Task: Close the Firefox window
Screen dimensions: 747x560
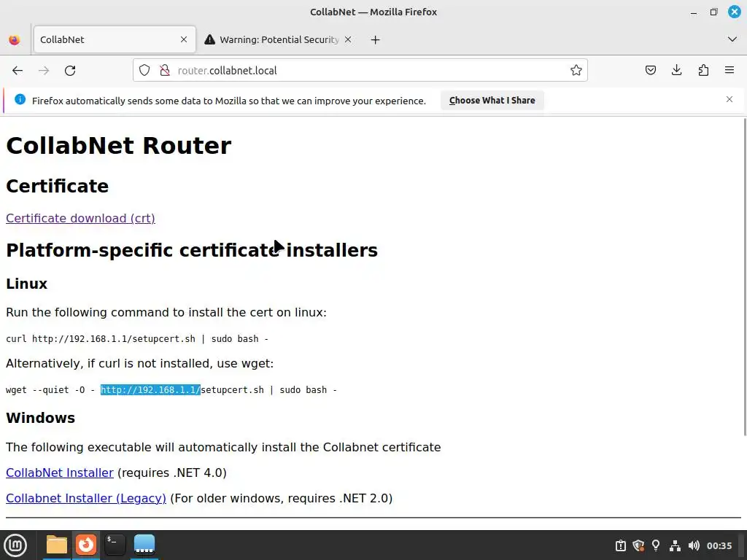Action: point(734,12)
